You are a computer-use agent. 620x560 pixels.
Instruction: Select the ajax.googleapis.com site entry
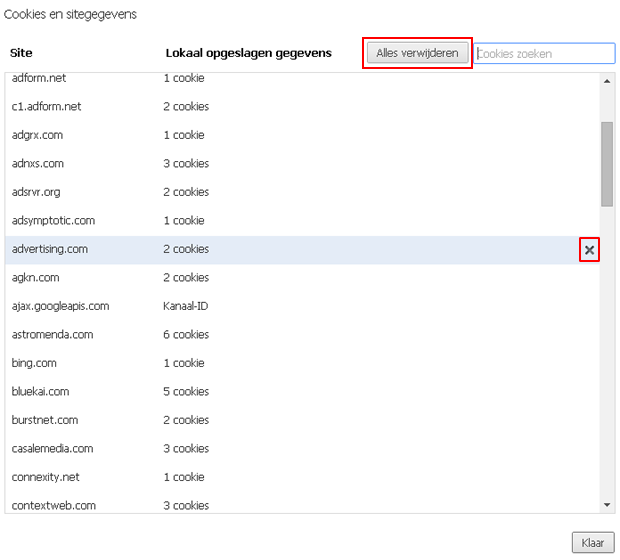pos(60,306)
